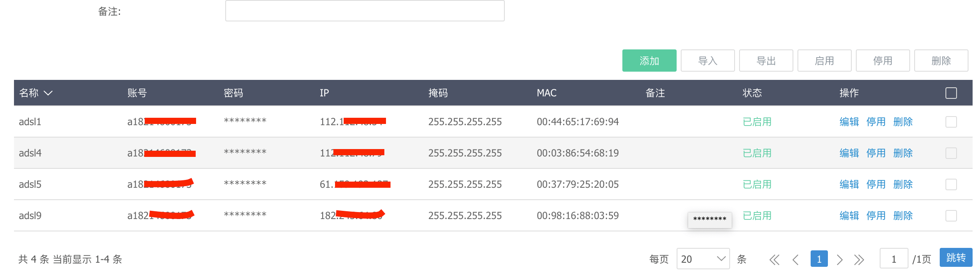Screen dimensions: 980x280
Task: Check the row checkbox for adsl1
Action: pos(952,121)
